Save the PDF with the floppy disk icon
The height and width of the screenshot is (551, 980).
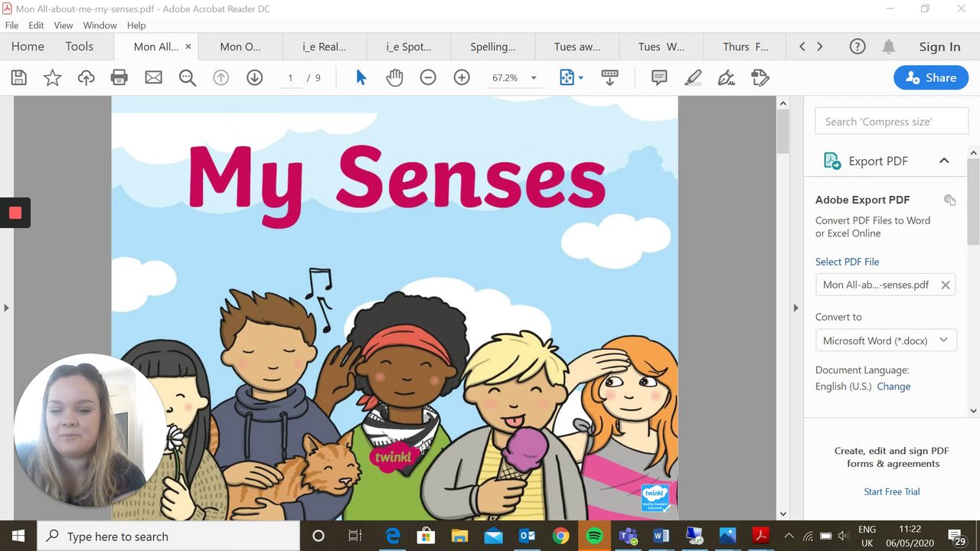(18, 77)
